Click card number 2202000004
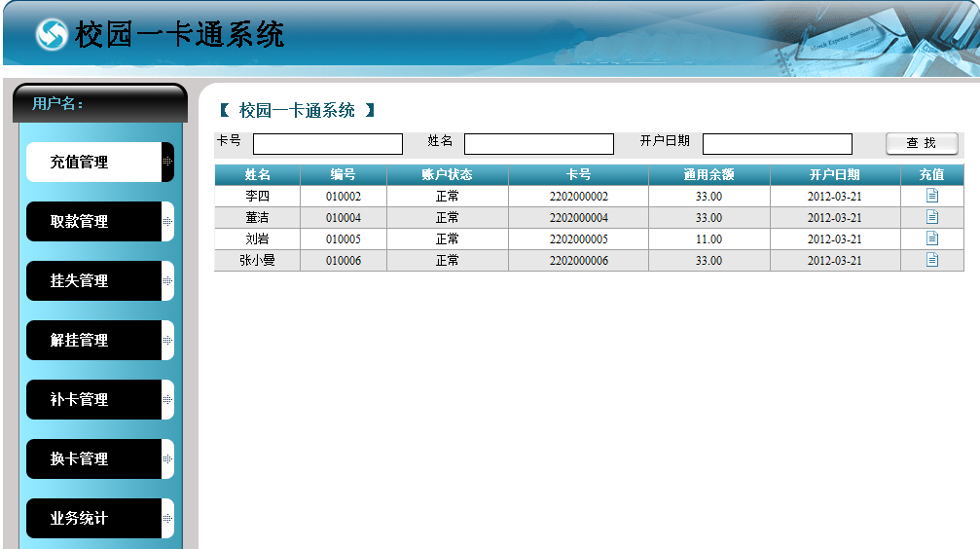980x549 pixels. point(578,218)
